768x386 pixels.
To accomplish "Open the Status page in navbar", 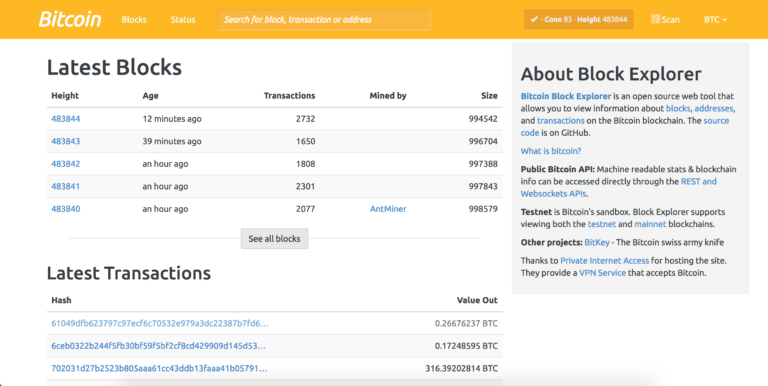I will tap(183, 20).
